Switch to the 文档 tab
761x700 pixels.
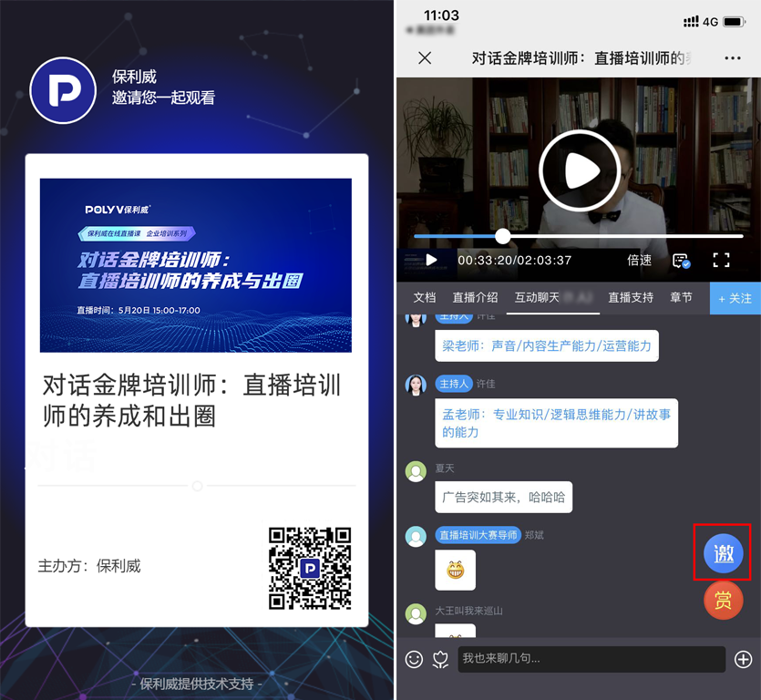tap(425, 297)
